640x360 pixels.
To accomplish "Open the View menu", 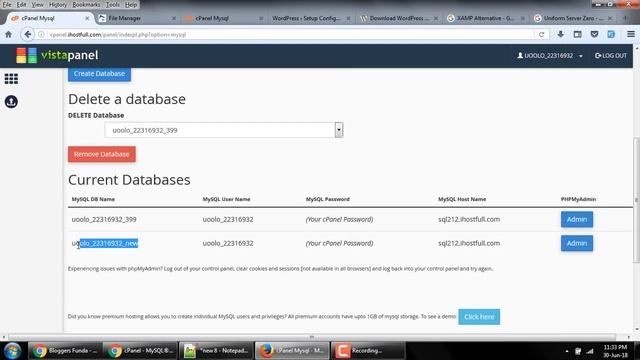I will tap(37, 5).
